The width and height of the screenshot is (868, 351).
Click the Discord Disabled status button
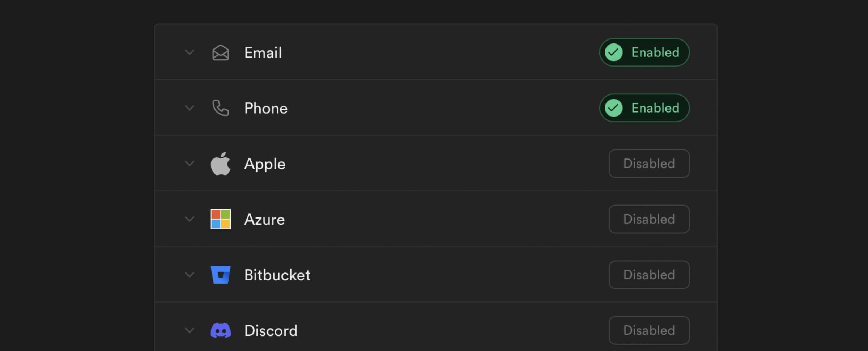pos(649,330)
